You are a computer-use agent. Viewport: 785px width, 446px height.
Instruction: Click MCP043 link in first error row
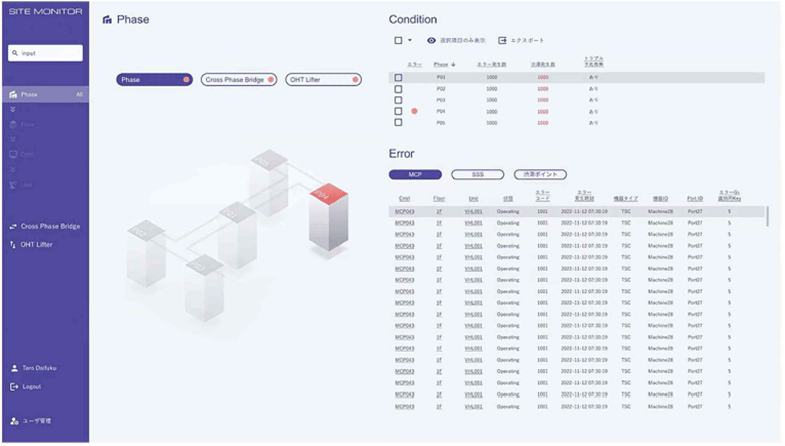[404, 212]
